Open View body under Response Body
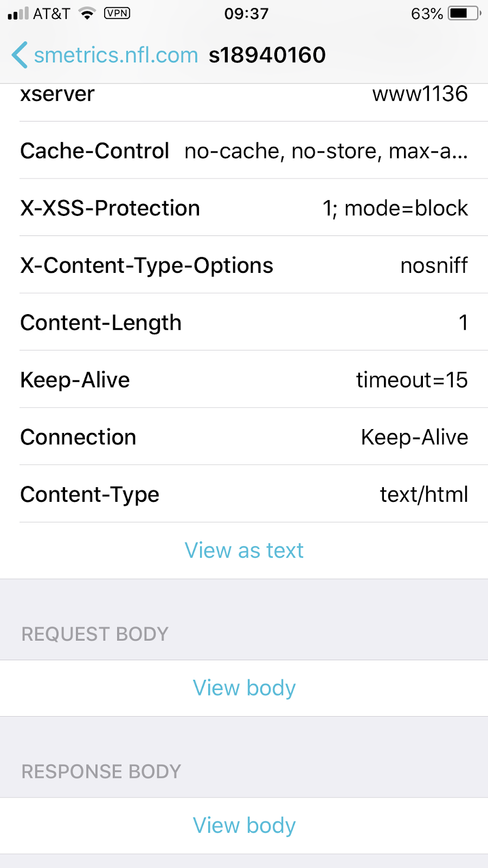Image resolution: width=488 pixels, height=868 pixels. pos(244,826)
